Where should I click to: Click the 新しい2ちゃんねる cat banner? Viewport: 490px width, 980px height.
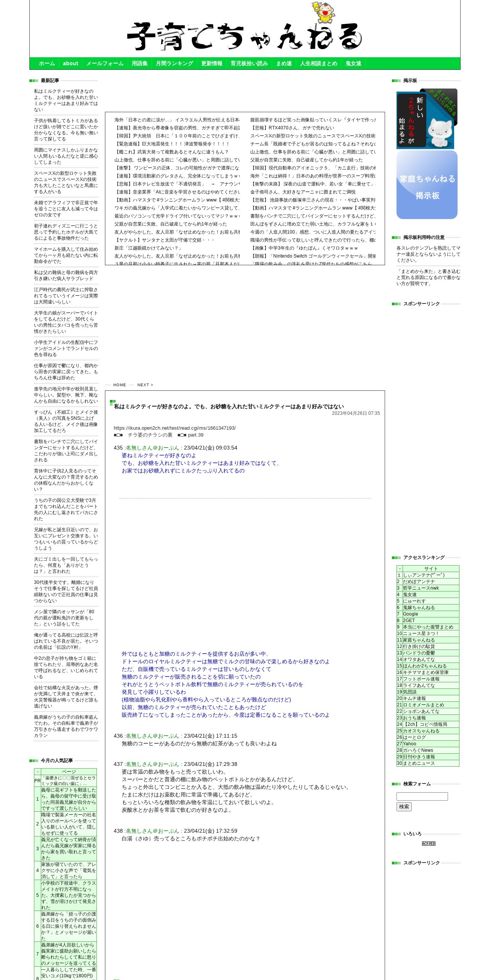coord(427,119)
